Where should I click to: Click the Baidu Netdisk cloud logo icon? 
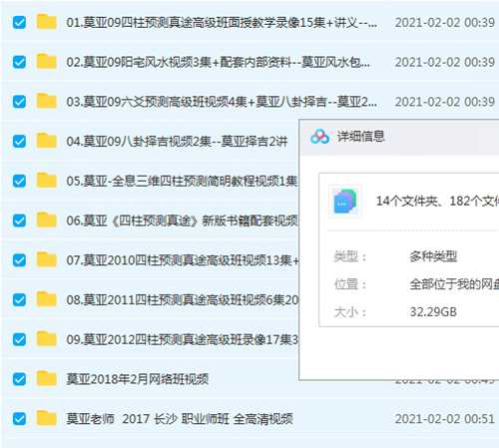tap(319, 137)
